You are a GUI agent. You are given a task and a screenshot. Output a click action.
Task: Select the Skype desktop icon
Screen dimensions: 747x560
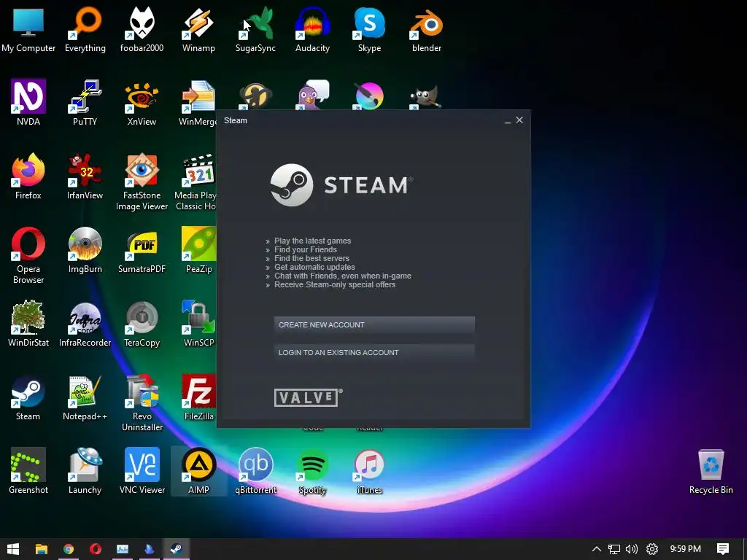coord(370,29)
